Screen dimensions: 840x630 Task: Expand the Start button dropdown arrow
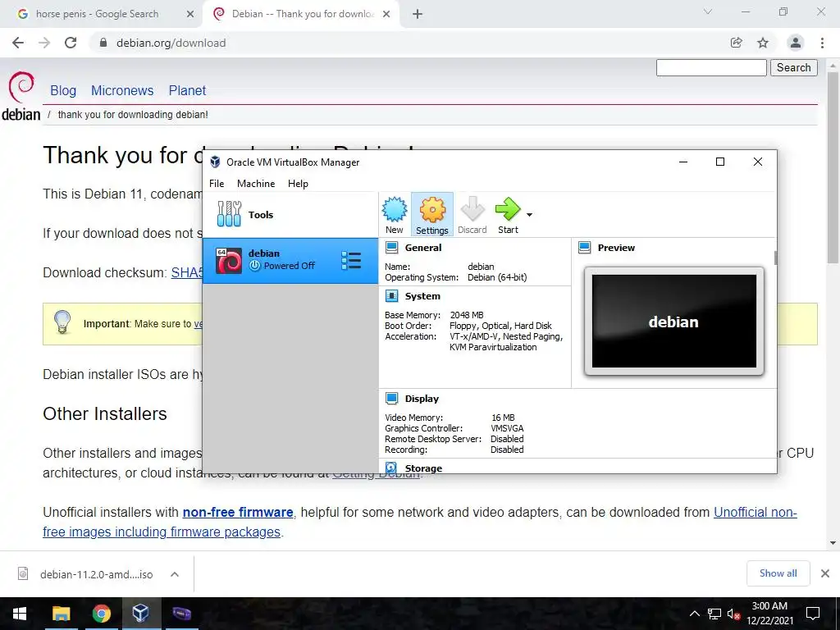(x=529, y=215)
